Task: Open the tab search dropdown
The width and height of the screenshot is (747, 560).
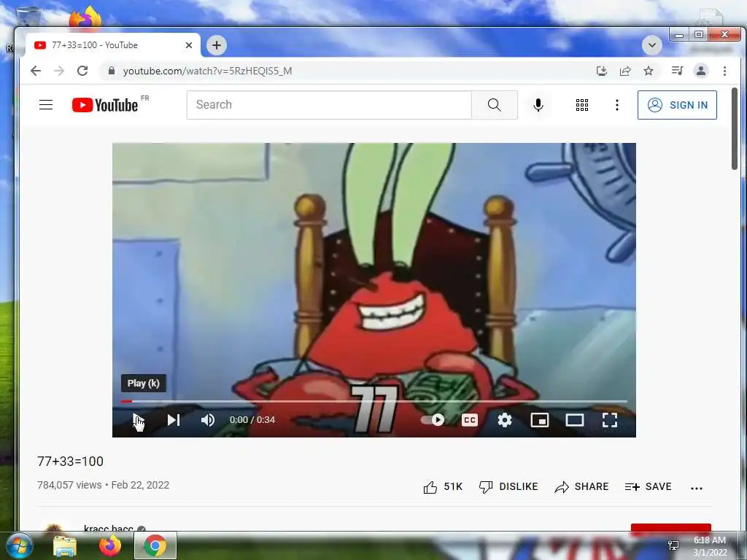Action: (651, 46)
